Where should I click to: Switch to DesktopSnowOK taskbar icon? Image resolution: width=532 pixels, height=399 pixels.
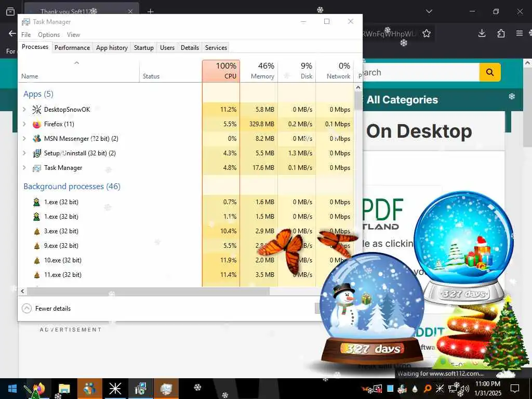115,389
